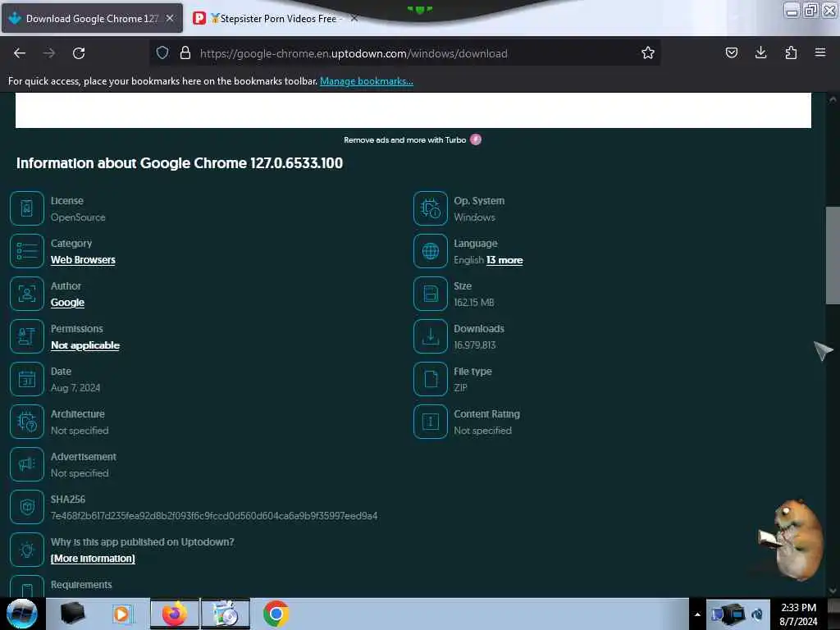Click the Category list icon
This screenshot has width=840, height=630.
click(27, 251)
